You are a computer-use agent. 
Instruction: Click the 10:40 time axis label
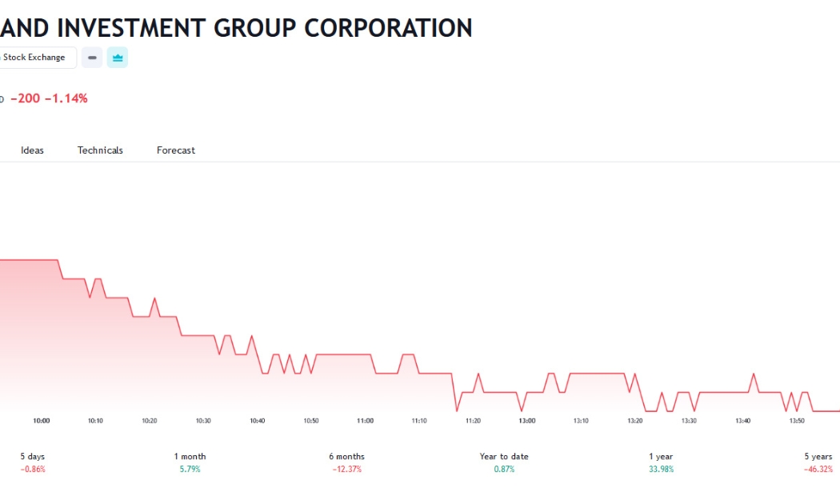coord(257,421)
